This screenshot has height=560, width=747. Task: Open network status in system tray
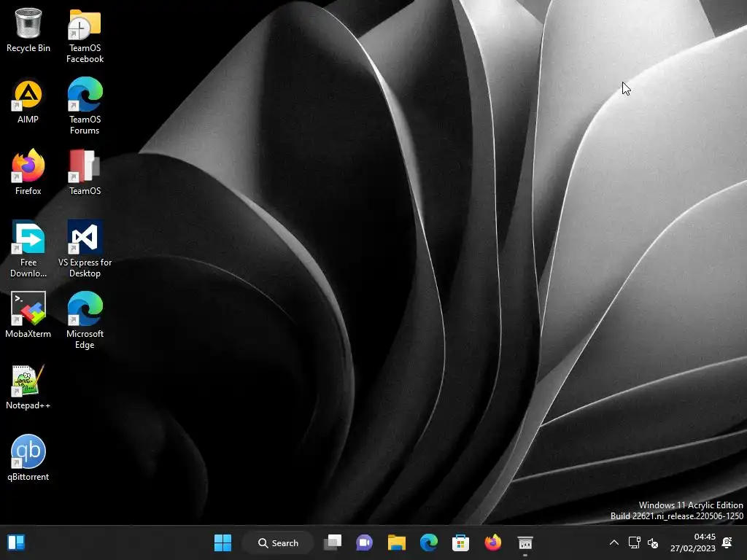pyautogui.click(x=634, y=542)
